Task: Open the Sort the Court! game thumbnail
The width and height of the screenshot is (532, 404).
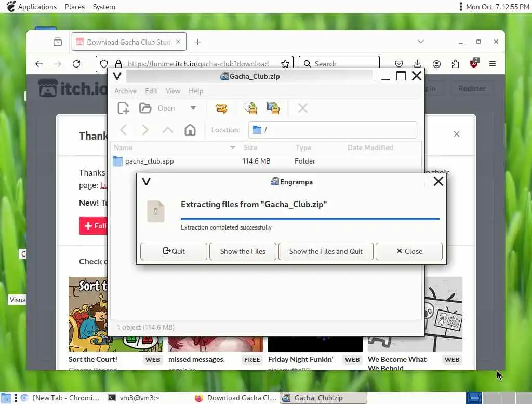Action: coord(88,314)
